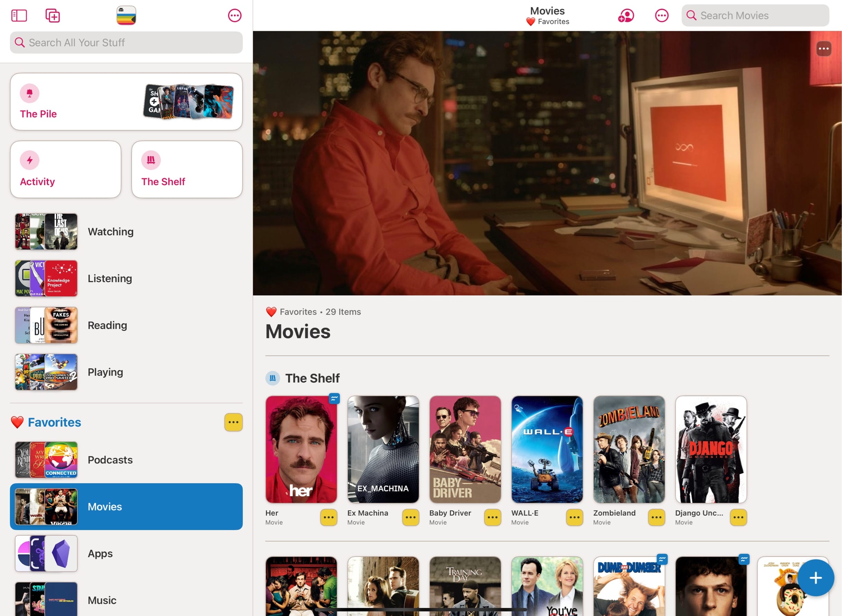Open the hero image options button
The height and width of the screenshot is (616, 842).
824,48
